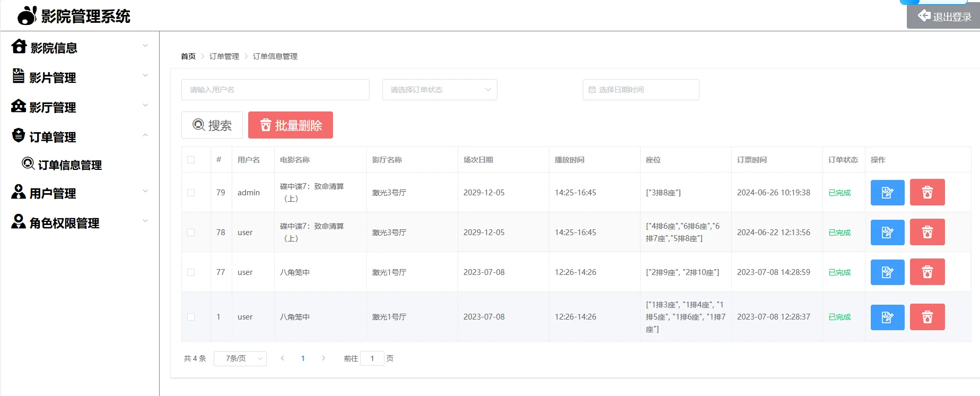The width and height of the screenshot is (980, 396).
Task: Expand the 影片管理 menu chevron
Action: (x=145, y=75)
